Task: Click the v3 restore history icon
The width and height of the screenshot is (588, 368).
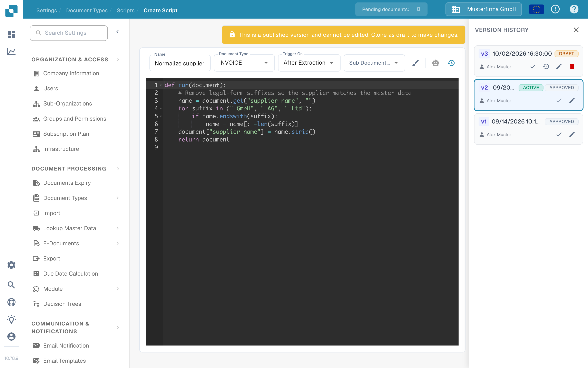Action: 546,66
